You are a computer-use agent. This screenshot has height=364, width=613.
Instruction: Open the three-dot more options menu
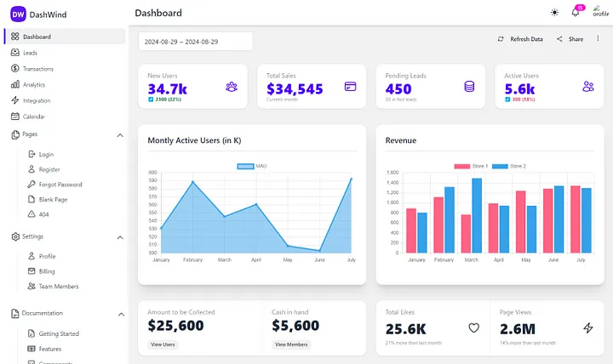598,38
